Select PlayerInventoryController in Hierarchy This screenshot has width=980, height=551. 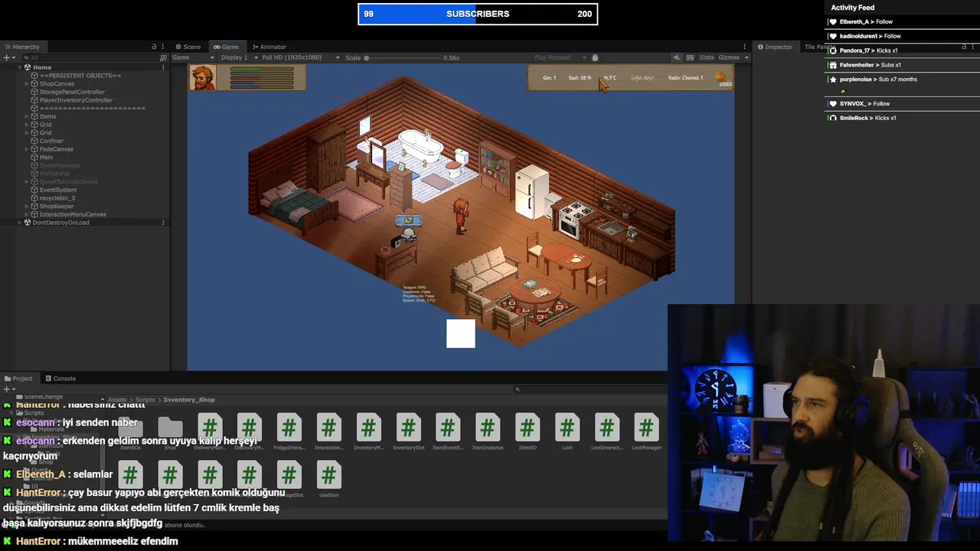[76, 100]
